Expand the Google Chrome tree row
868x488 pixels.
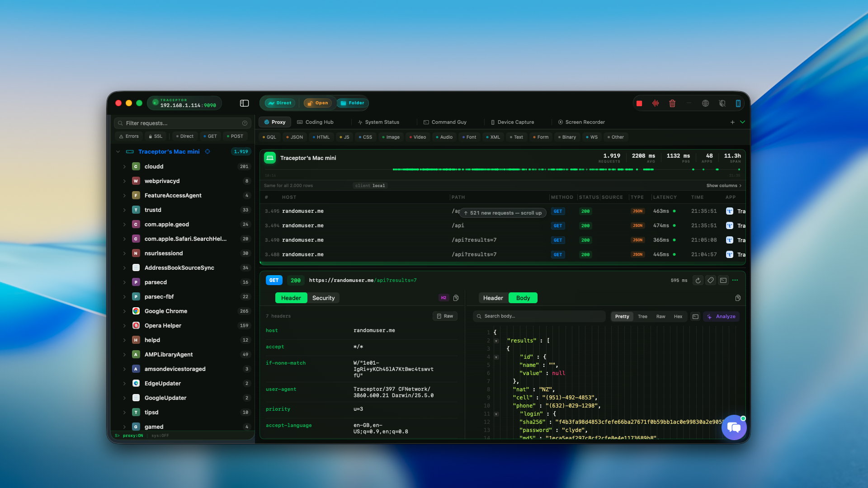point(124,311)
